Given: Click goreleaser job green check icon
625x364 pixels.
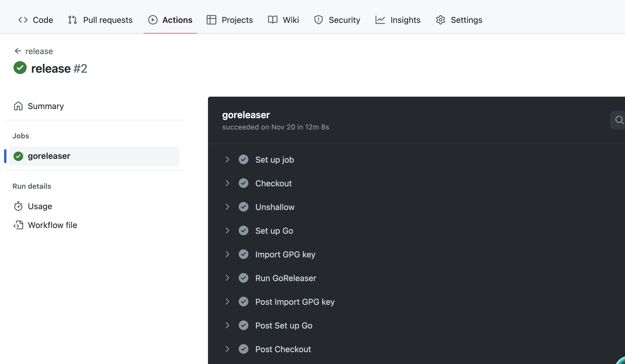Looking at the screenshot, I should pyautogui.click(x=18, y=156).
